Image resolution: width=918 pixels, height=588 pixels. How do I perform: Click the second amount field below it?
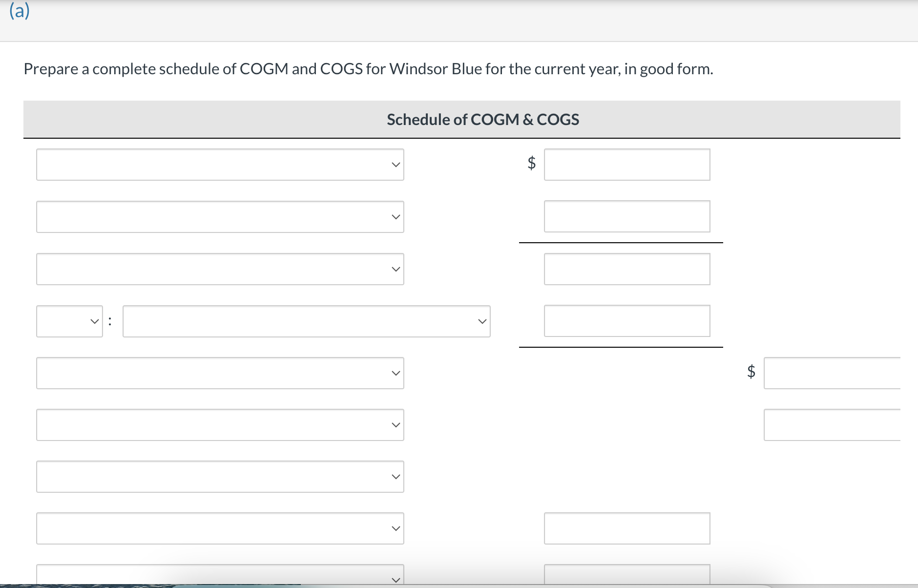[x=627, y=217]
